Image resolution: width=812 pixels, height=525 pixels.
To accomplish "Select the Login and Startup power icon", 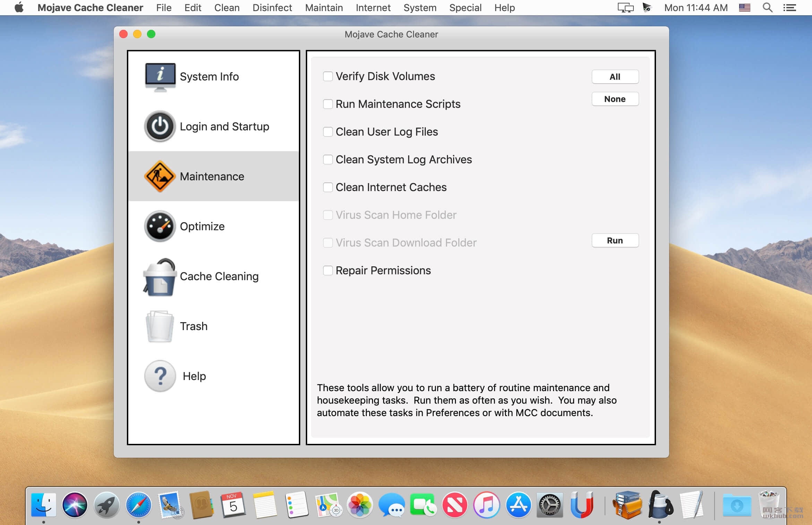I will pyautogui.click(x=160, y=126).
